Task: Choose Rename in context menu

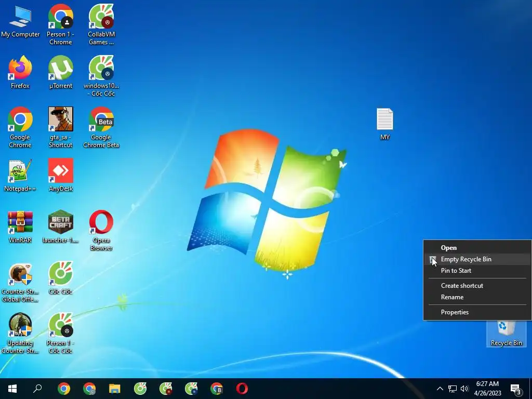Action: coord(477,297)
